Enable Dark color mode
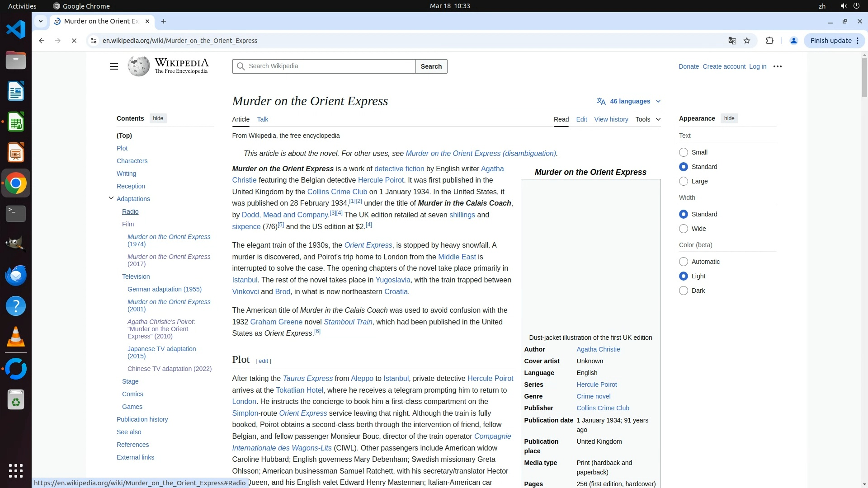868x488 pixels. 684,291
